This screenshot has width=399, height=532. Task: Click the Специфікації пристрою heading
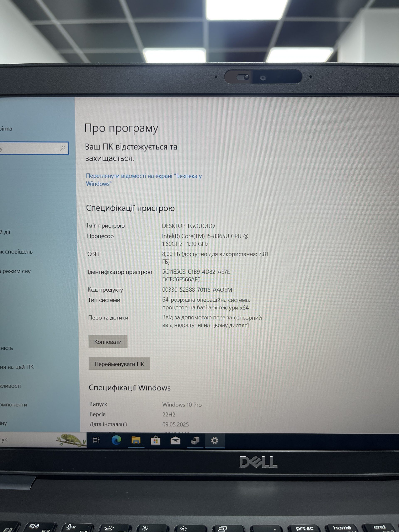(x=130, y=208)
